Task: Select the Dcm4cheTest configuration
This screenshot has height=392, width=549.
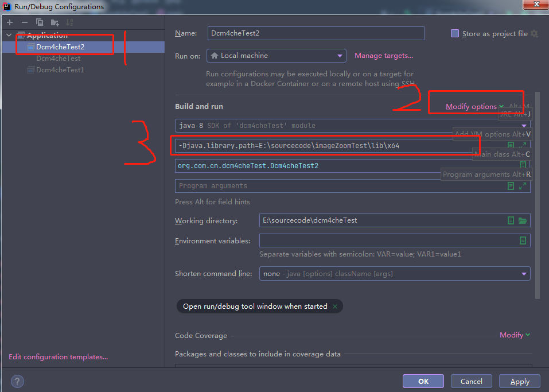Action: [x=58, y=59]
